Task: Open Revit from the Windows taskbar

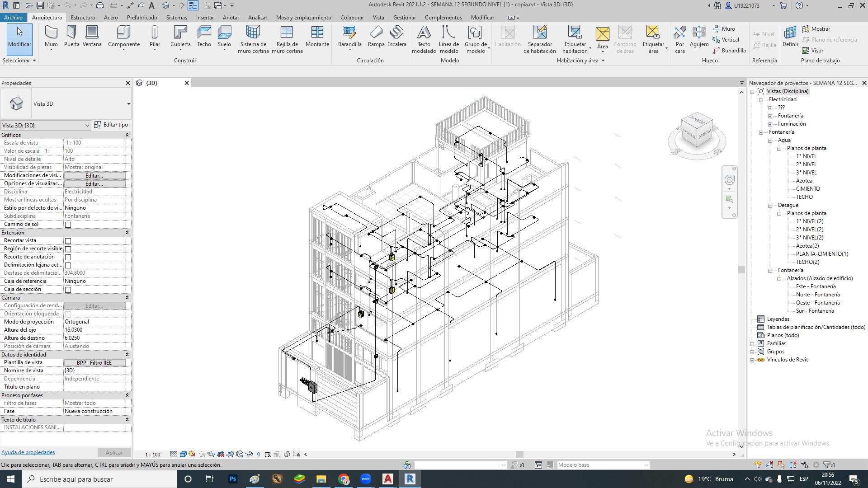Action: (x=410, y=479)
